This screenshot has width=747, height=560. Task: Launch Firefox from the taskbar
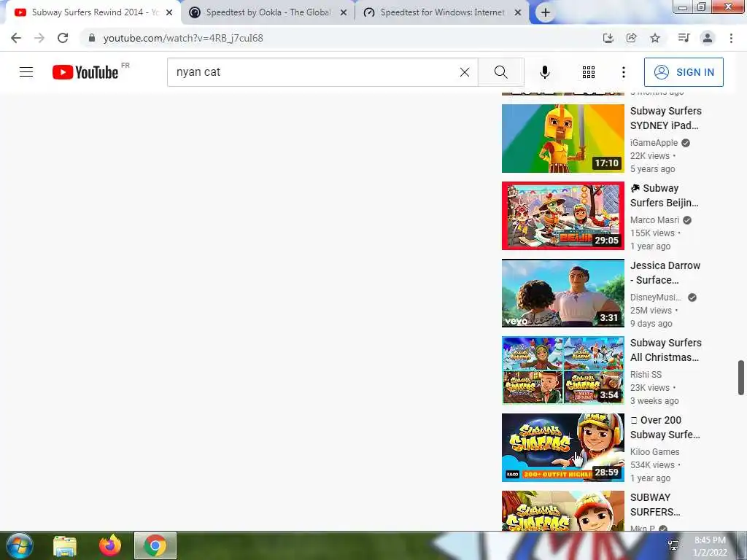[110, 545]
